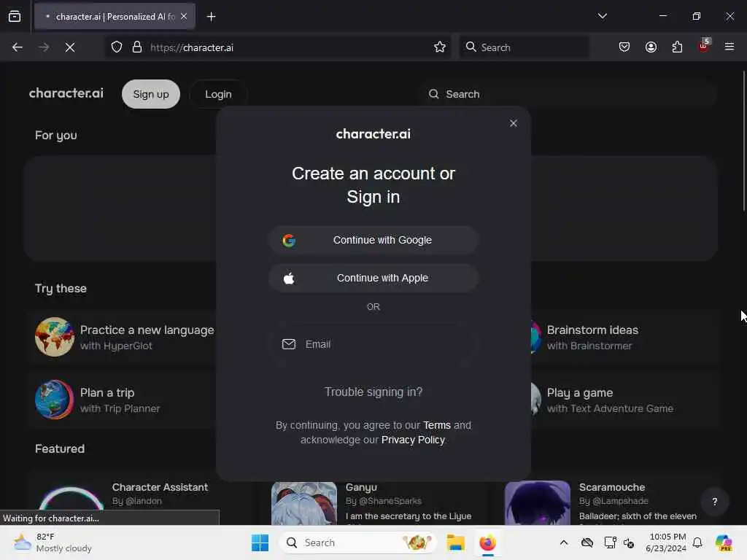Image resolution: width=747 pixels, height=560 pixels.
Task: Click Continue with Google button
Action: (373, 240)
